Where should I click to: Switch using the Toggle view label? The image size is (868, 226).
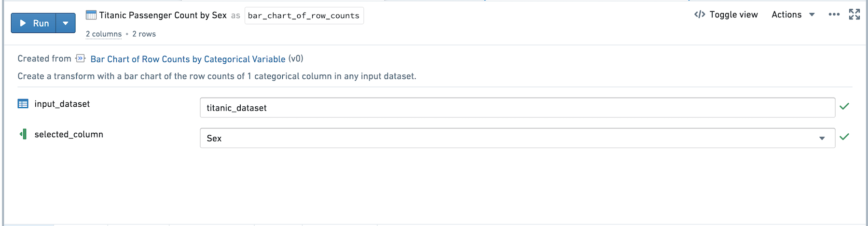click(733, 14)
